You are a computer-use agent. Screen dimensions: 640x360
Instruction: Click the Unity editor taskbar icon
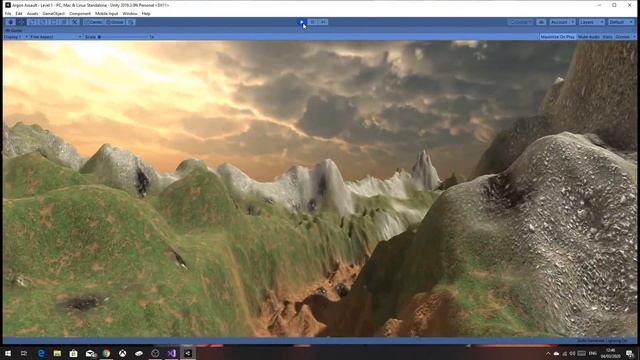[188, 353]
